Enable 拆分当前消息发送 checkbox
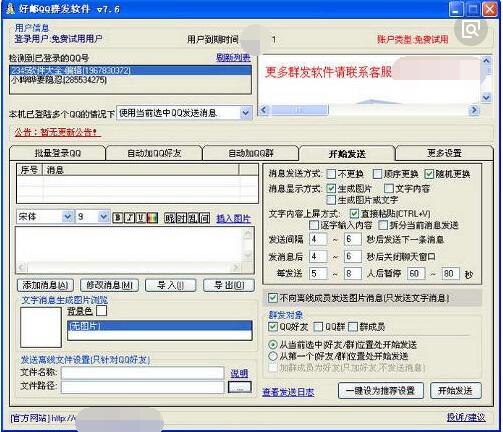The image size is (503, 432). coord(383,225)
